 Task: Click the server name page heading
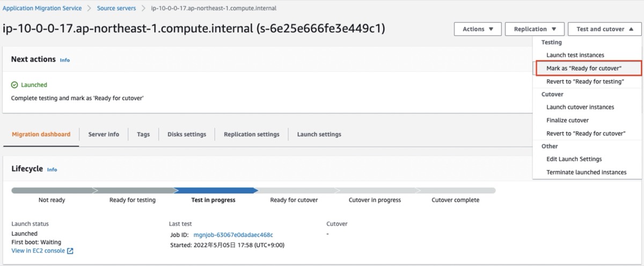[194, 28]
